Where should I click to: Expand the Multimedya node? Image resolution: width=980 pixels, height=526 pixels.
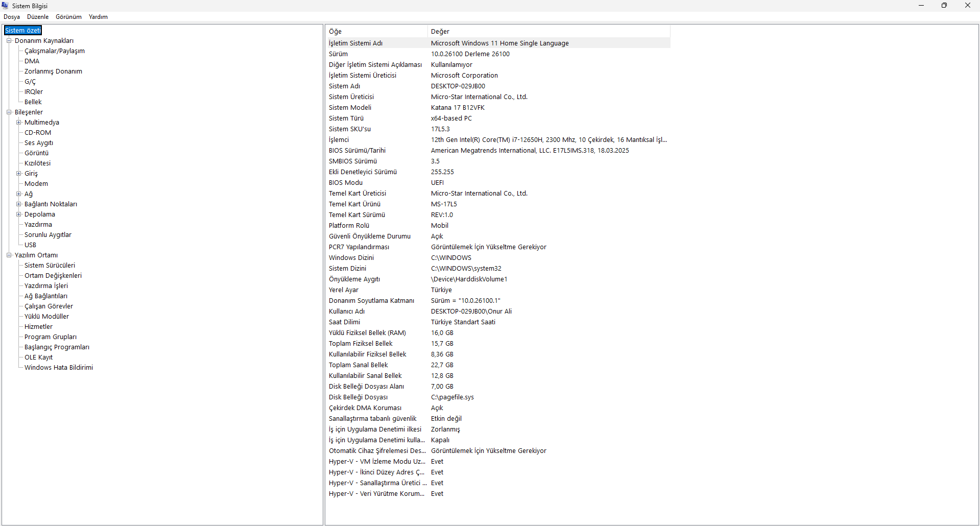pos(18,122)
